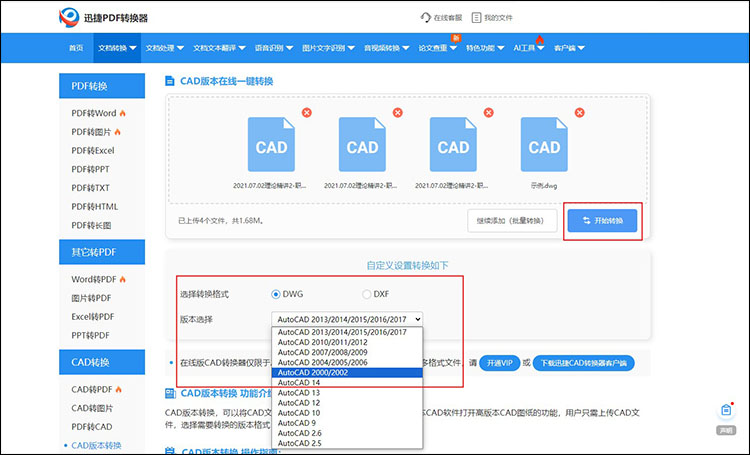The height and width of the screenshot is (455, 750).
Task: Open 图片转PDF in the sidebar
Action: [x=91, y=298]
